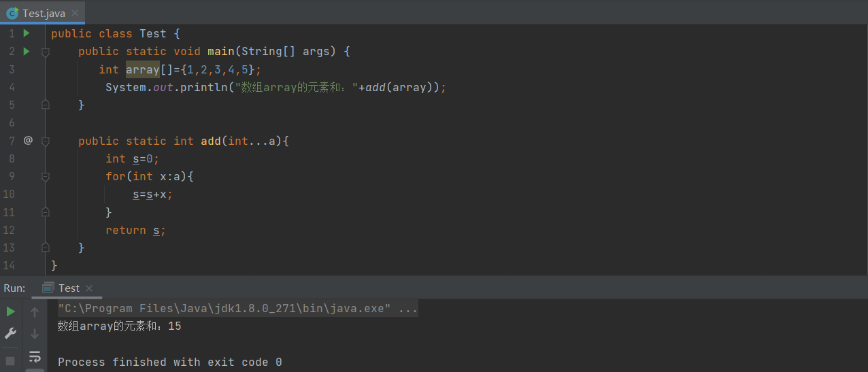Set breakpoint on line number 10
The width and height of the screenshot is (868, 372).
[9, 194]
